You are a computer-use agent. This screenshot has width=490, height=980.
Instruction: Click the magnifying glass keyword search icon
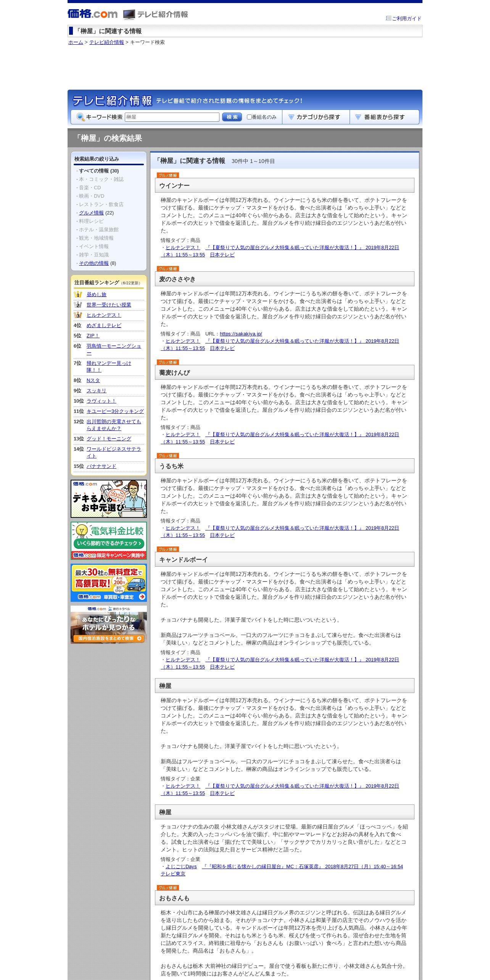(81, 117)
